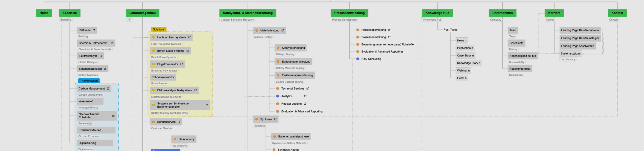Select the Case Study n post type
Viewport: 644px width, 151px height.
coord(465,55)
